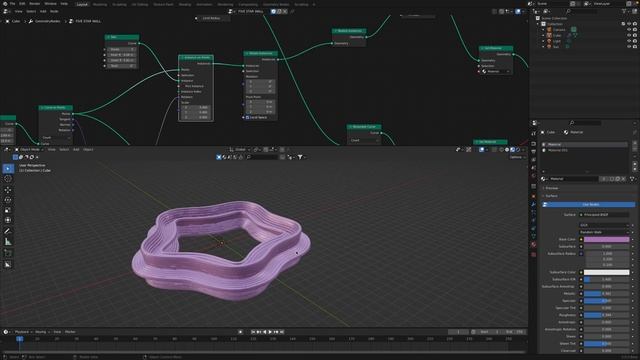Adjust the Roughness slider
640x360 pixels.
[x=607, y=315]
